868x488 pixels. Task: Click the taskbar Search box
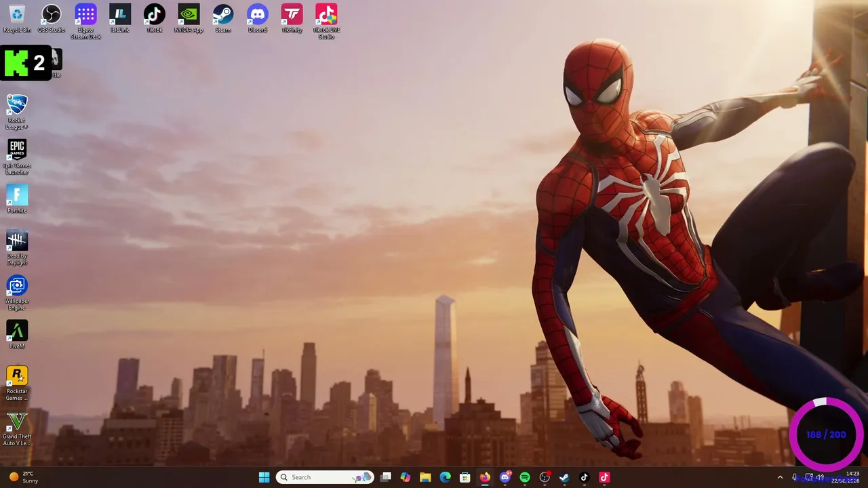[325, 477]
